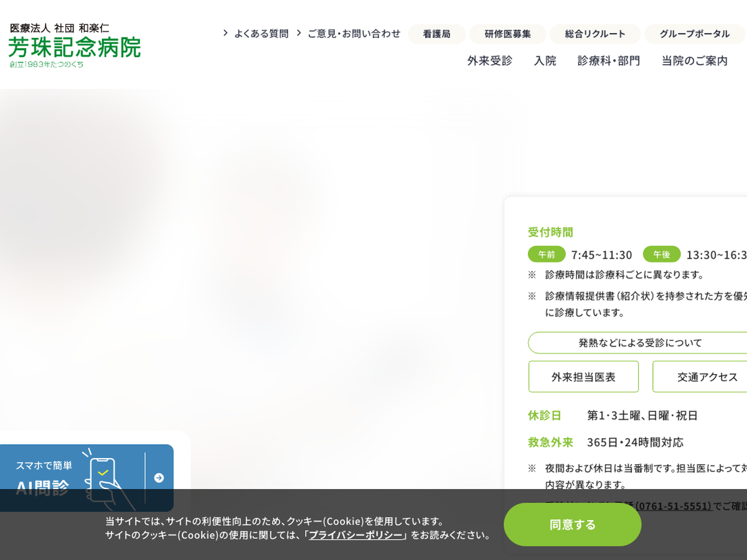Go to 総合リクルート recruitment page
The image size is (747, 560).
pyautogui.click(x=594, y=34)
